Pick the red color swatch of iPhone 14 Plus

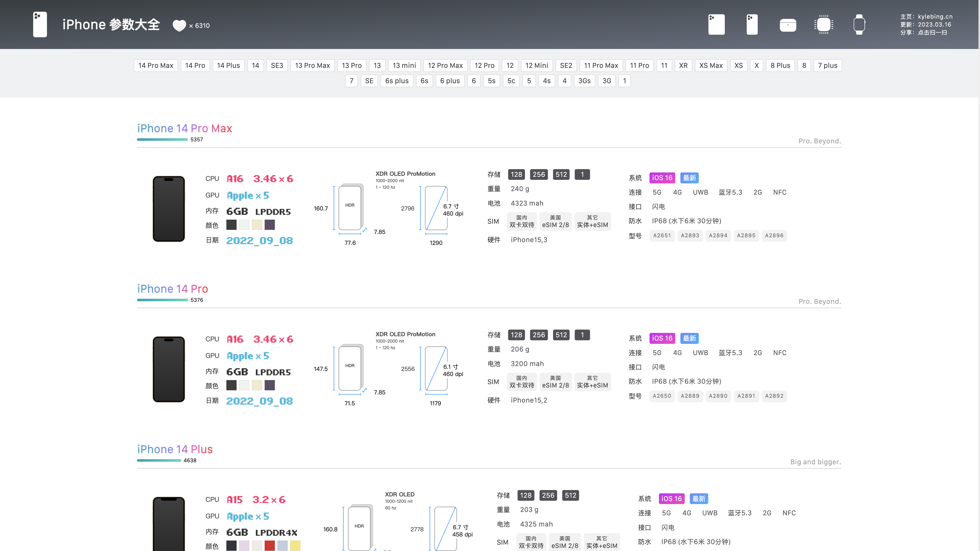(x=270, y=546)
